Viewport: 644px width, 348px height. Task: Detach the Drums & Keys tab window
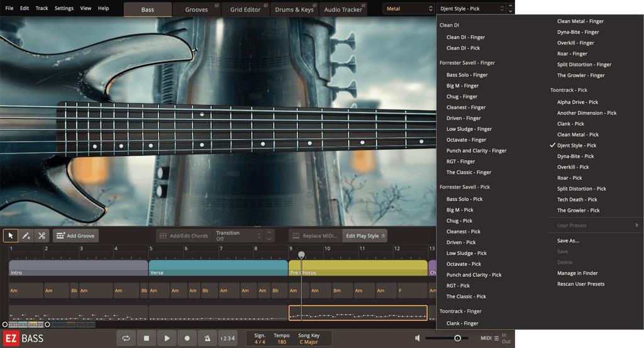pos(314,5)
